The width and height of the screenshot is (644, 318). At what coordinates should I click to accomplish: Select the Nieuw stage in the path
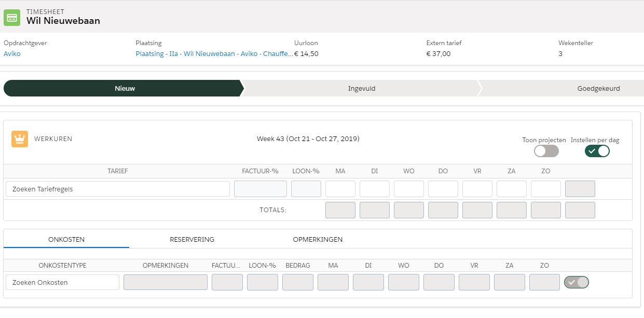click(x=123, y=88)
